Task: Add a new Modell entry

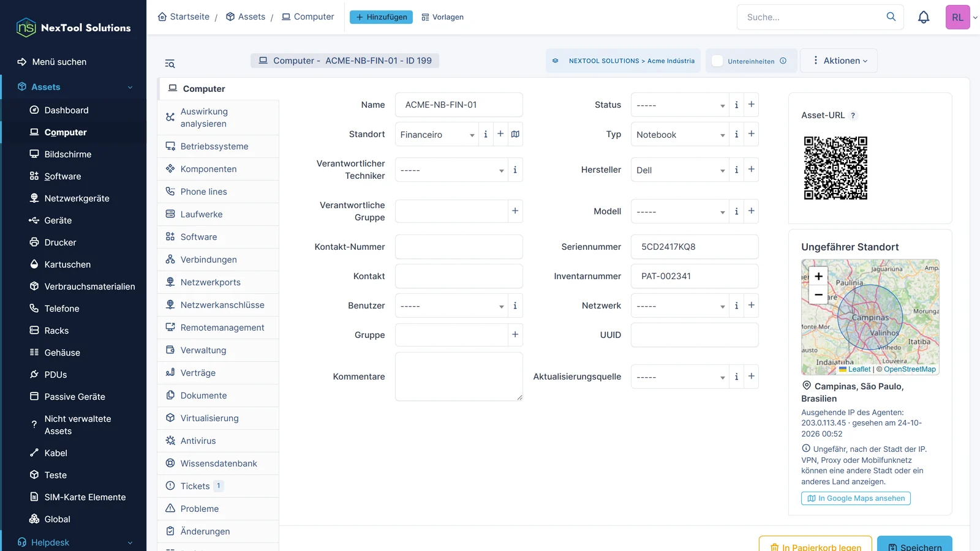Action: pos(752,211)
